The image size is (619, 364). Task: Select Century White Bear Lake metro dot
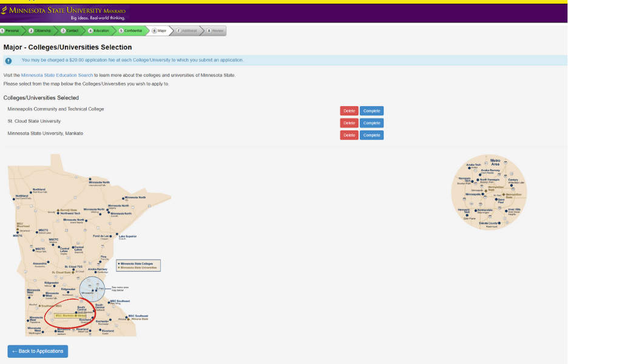(512, 186)
